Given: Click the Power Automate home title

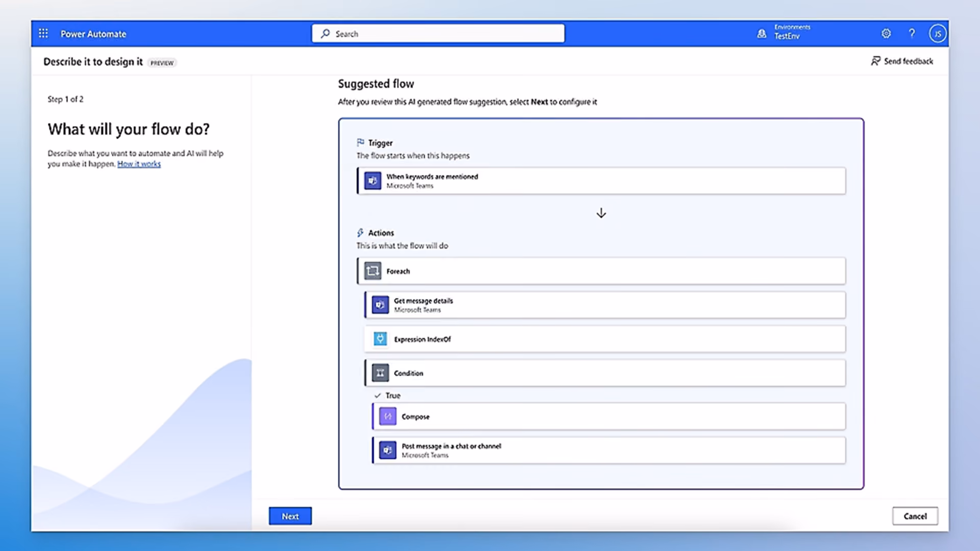Looking at the screenshot, I should [x=93, y=34].
